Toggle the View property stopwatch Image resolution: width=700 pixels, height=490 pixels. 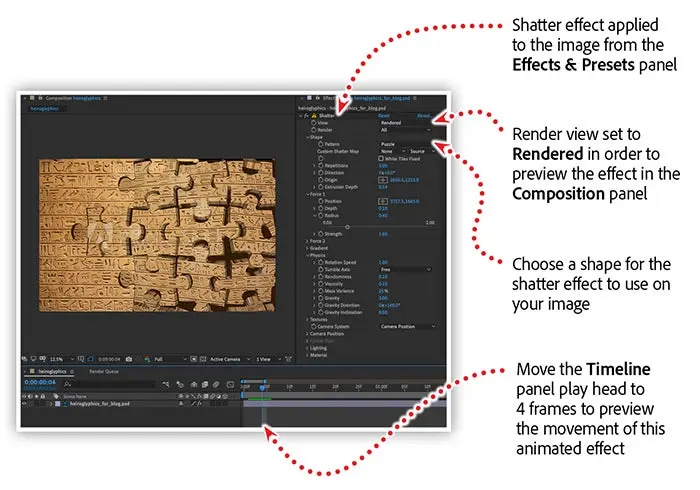[314, 123]
